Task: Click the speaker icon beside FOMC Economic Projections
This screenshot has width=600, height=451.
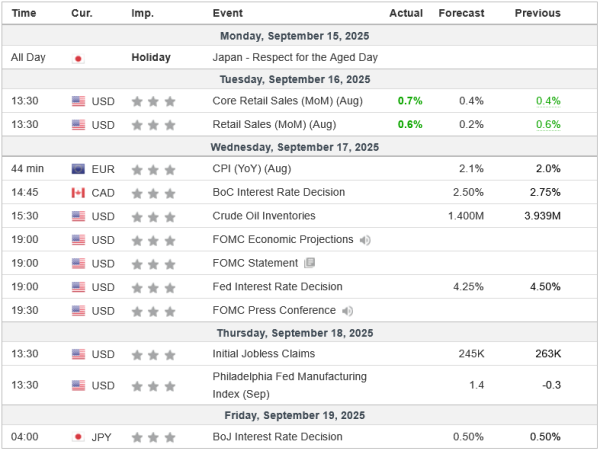Action: point(365,240)
